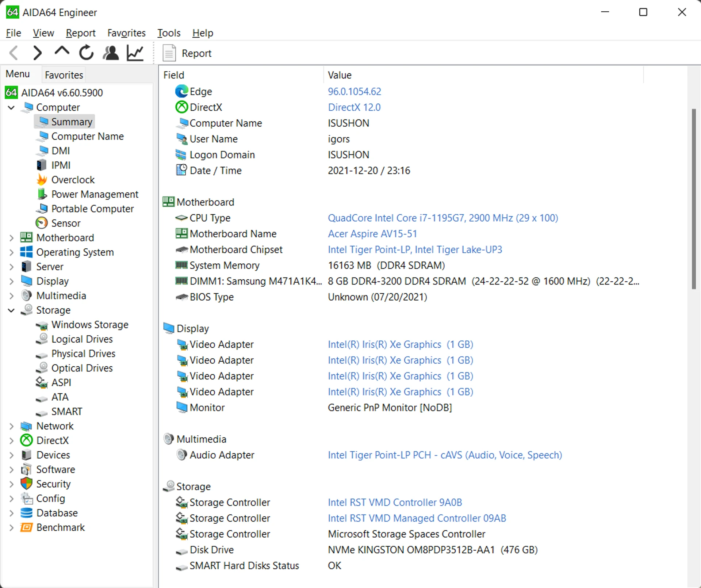The width and height of the screenshot is (701, 588).
Task: Open the Help menu
Action: (x=203, y=33)
